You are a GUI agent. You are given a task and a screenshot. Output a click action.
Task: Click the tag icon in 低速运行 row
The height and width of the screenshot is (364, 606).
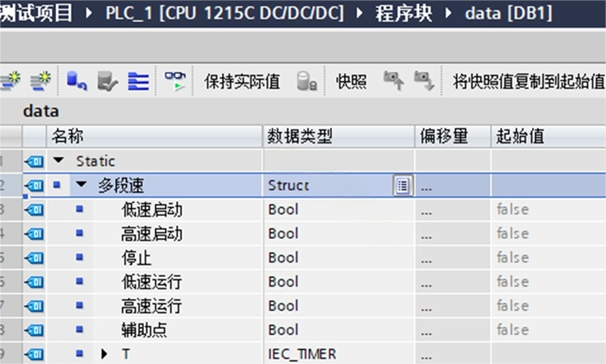coord(34,282)
